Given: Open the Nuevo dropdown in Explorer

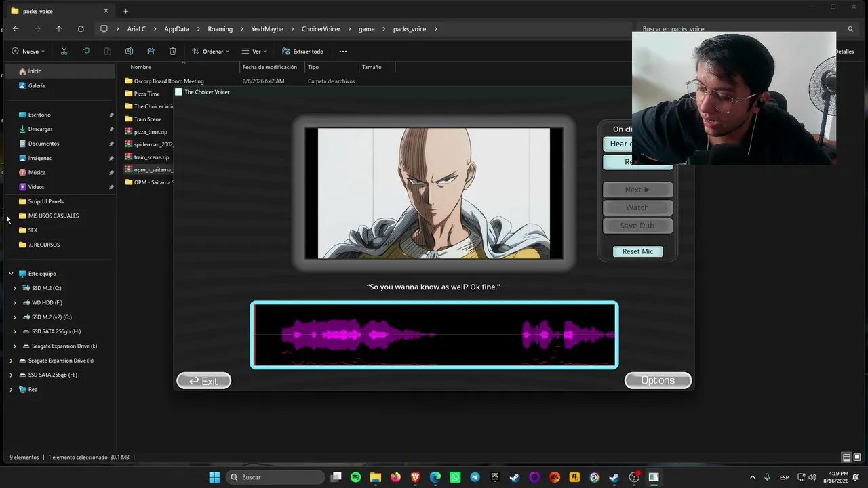Looking at the screenshot, I should tap(28, 52).
